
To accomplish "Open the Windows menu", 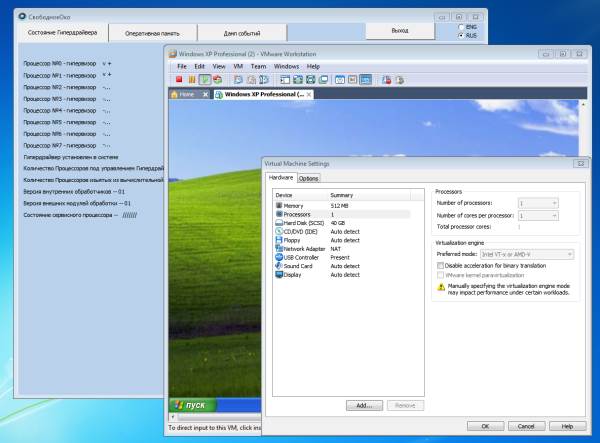I will click(x=286, y=66).
